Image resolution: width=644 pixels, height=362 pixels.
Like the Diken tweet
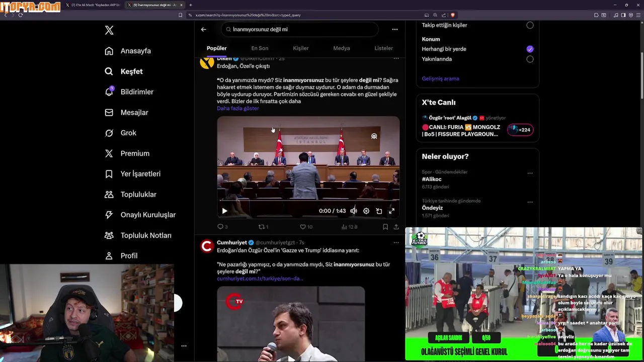[x=306, y=227]
